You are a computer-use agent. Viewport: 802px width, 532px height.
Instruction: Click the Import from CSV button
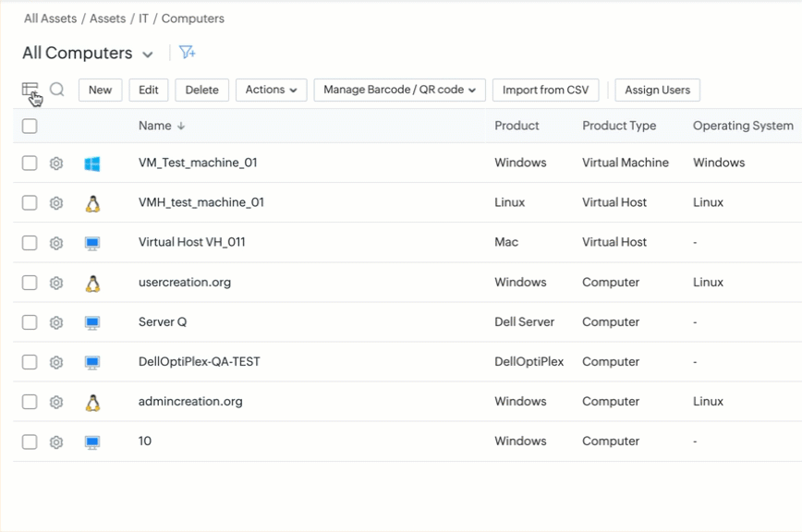[545, 90]
